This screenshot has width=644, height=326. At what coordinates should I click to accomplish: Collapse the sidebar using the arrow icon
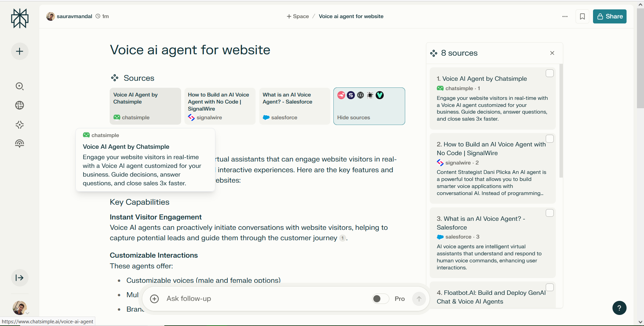click(x=19, y=277)
